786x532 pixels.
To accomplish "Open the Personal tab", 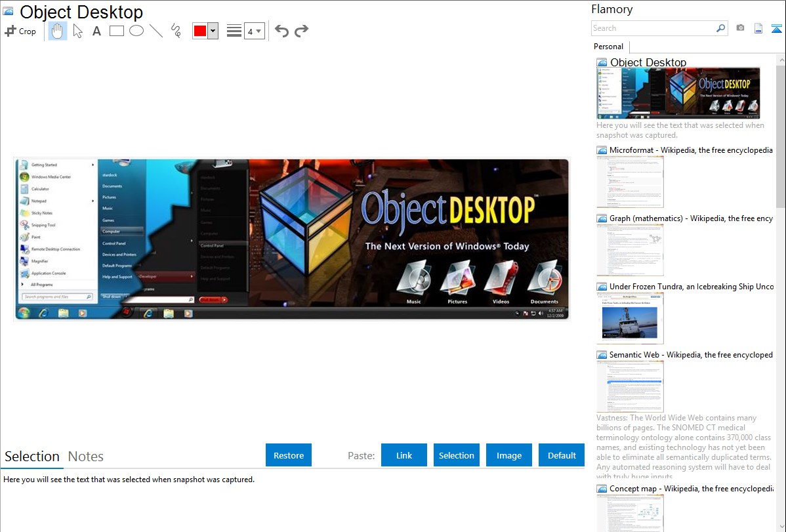I will click(608, 47).
